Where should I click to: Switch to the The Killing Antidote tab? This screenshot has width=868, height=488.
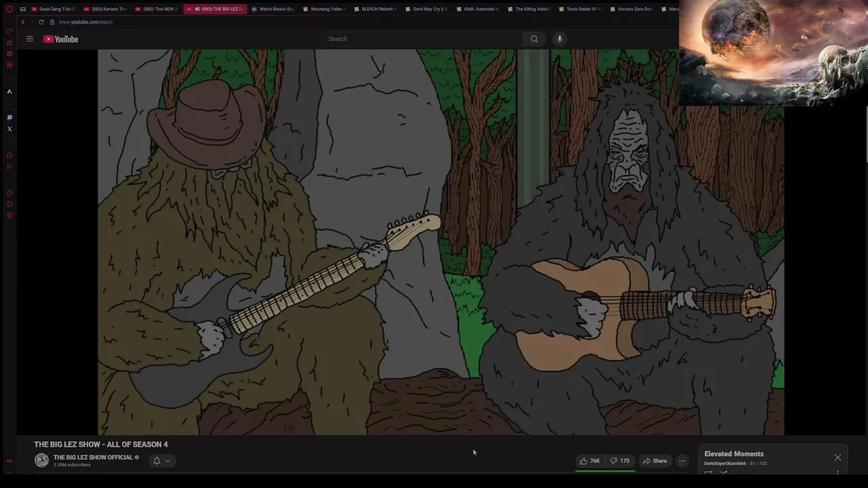pos(529,9)
